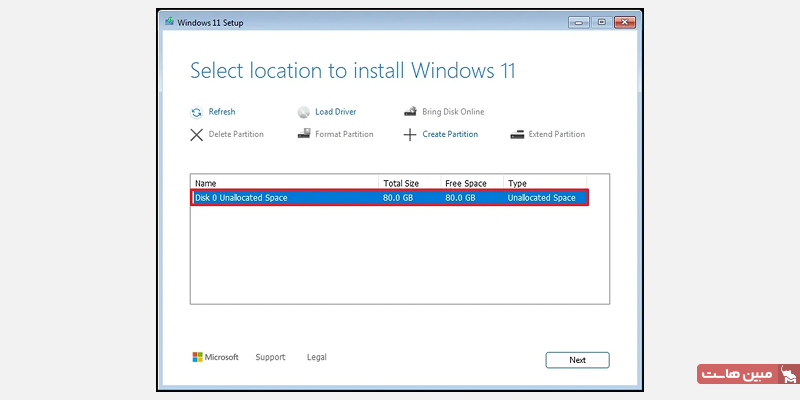
Task: Click the Refresh circular arrows icon
Action: (x=196, y=113)
